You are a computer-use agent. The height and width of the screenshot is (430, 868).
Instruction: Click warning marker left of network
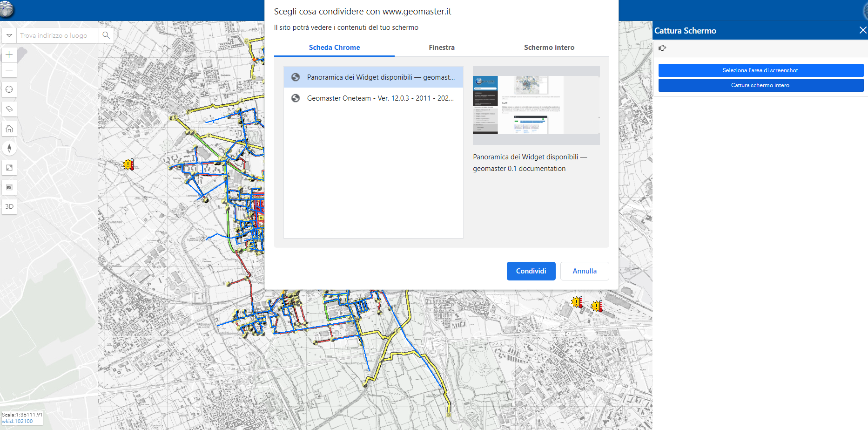point(128,164)
